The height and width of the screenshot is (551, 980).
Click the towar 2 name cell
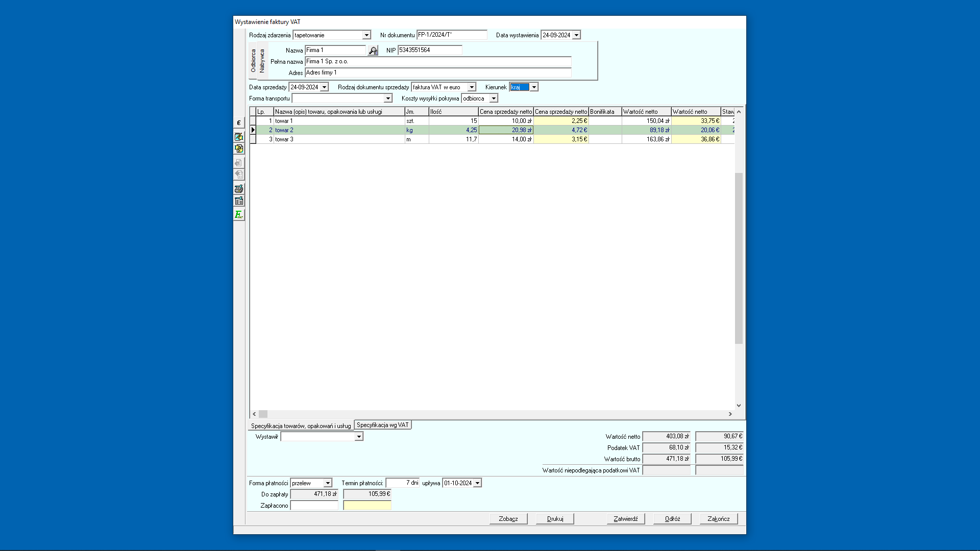click(x=339, y=130)
